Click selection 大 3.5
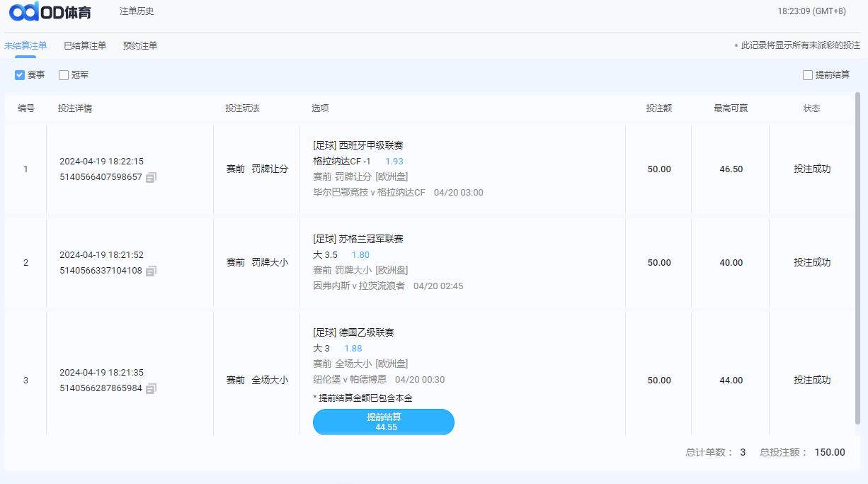The height and width of the screenshot is (484, 868). click(326, 255)
